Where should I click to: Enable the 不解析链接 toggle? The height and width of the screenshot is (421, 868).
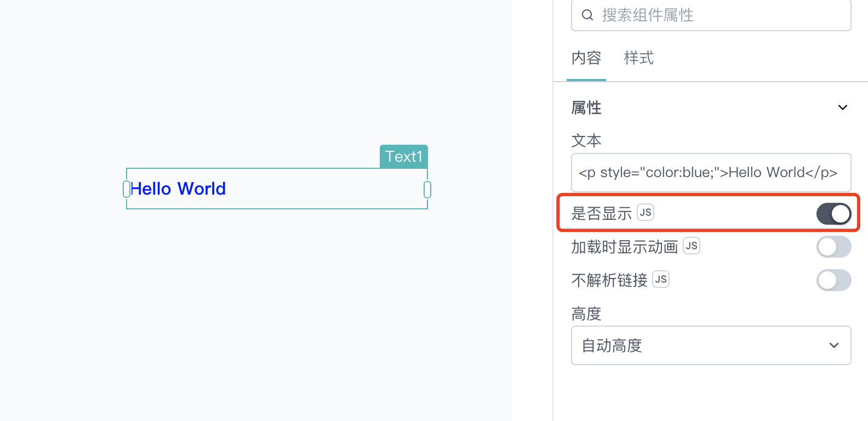tap(834, 280)
